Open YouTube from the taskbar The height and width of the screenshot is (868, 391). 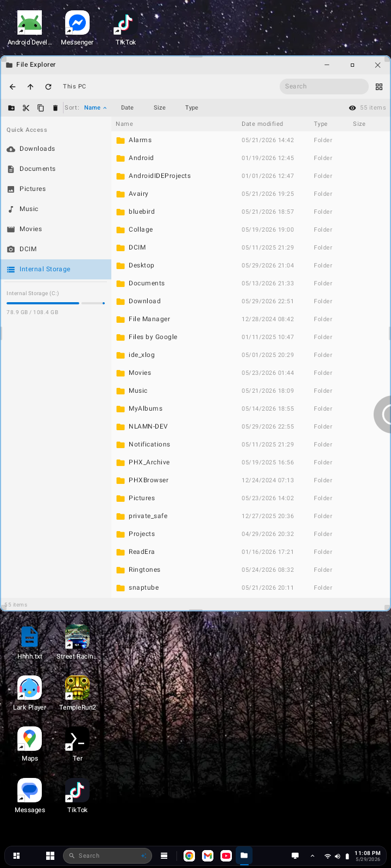click(x=226, y=856)
